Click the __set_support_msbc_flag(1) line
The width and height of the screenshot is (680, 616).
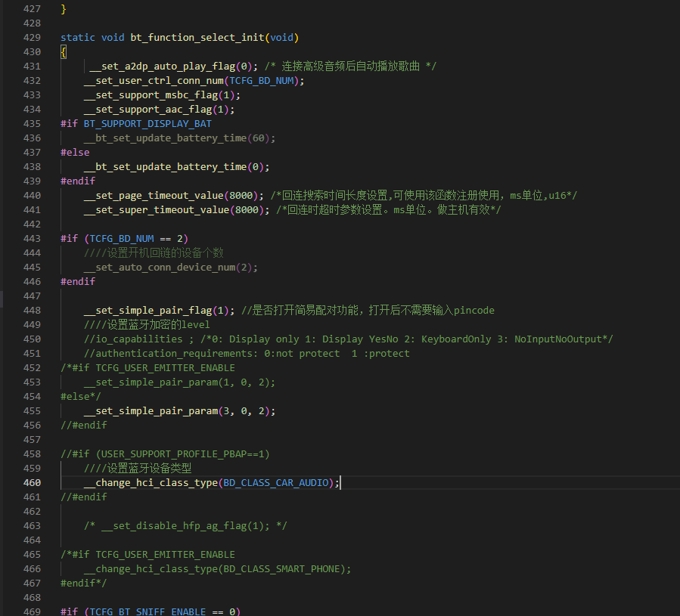[x=162, y=95]
